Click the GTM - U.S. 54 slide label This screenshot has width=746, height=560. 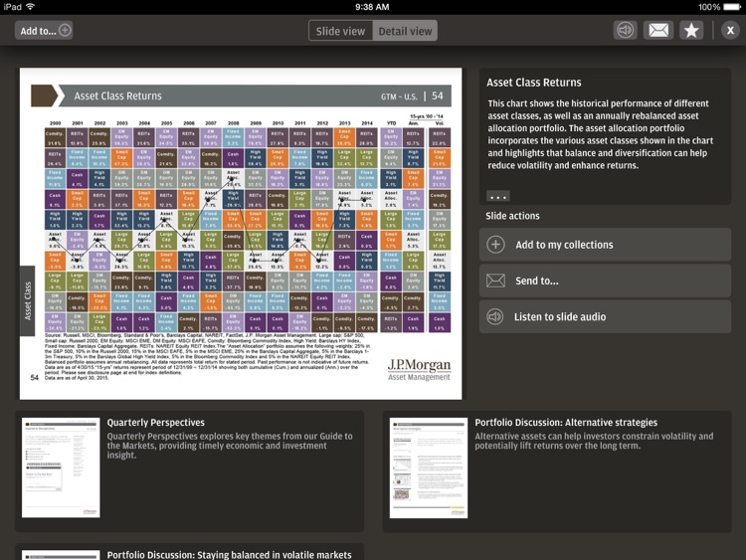pos(412,96)
